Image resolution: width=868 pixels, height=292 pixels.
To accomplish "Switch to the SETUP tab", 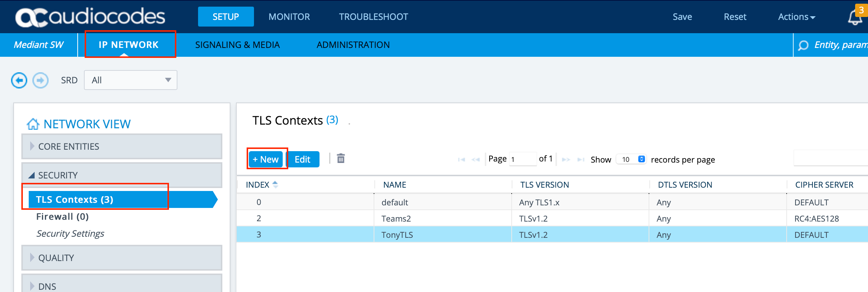I will pyautogui.click(x=226, y=17).
